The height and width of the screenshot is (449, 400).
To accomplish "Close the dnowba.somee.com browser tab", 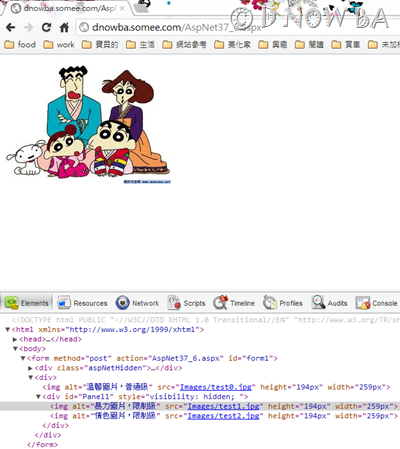I will [x=122, y=8].
